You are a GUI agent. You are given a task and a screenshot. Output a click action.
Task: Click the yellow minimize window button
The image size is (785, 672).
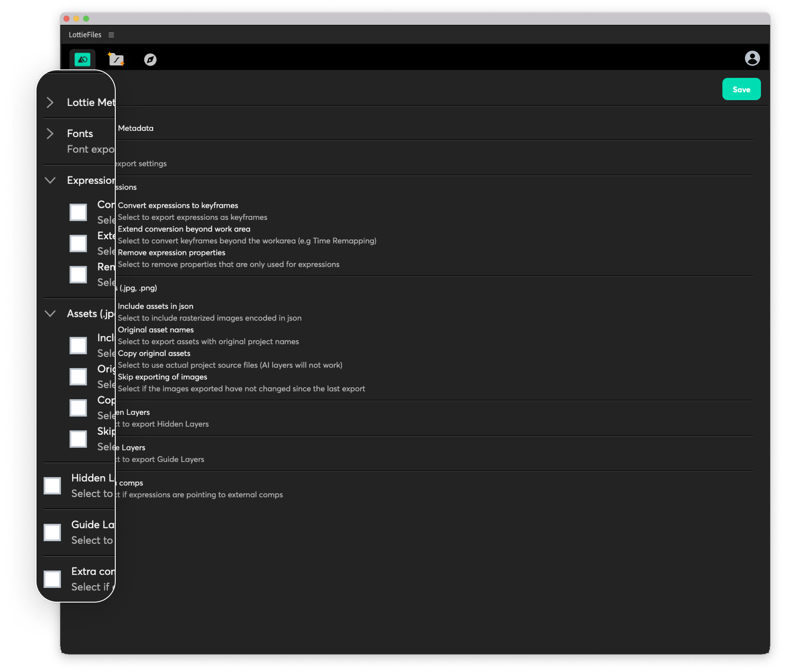76,19
